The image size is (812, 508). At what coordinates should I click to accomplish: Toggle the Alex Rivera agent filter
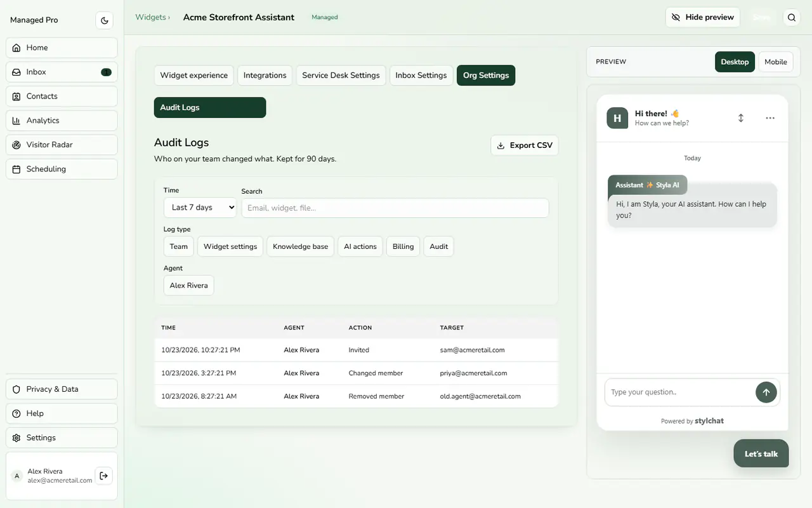click(189, 285)
